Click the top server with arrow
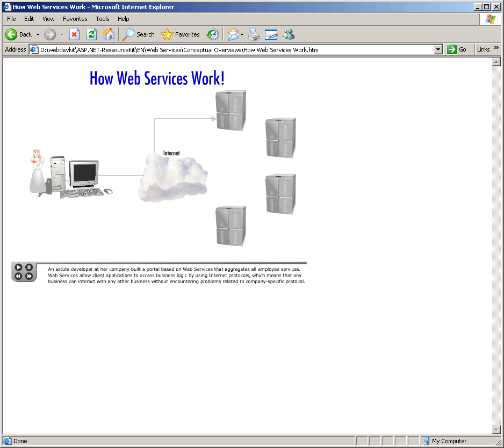 tap(231, 111)
